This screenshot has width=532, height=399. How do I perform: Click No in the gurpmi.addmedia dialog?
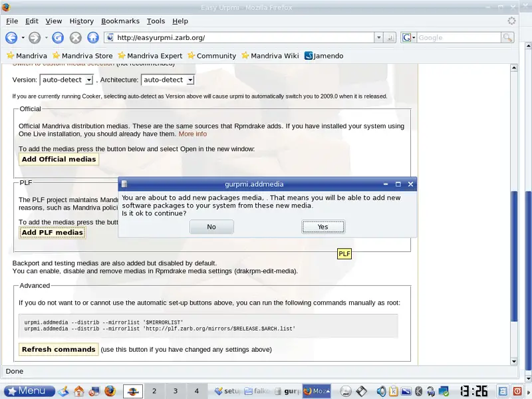[x=211, y=227]
